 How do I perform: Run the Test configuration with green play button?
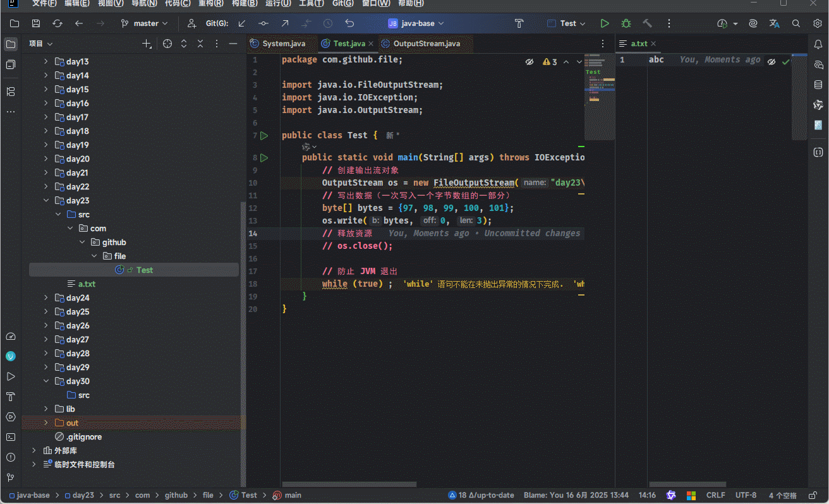[x=605, y=23]
